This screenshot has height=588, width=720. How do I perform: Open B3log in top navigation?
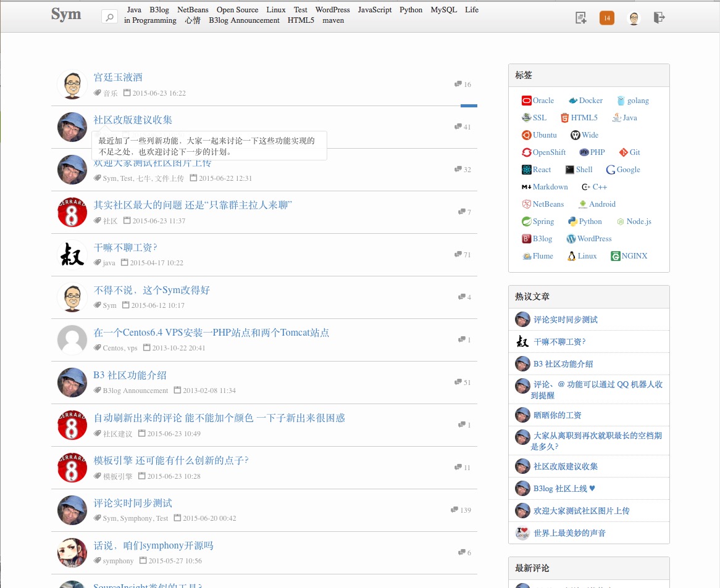pyautogui.click(x=159, y=10)
